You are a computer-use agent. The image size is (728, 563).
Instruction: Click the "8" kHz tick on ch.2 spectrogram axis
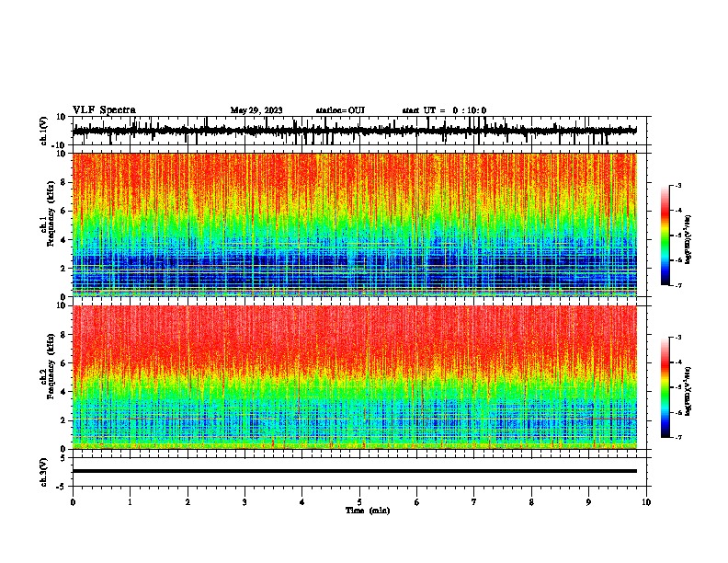tap(63, 335)
